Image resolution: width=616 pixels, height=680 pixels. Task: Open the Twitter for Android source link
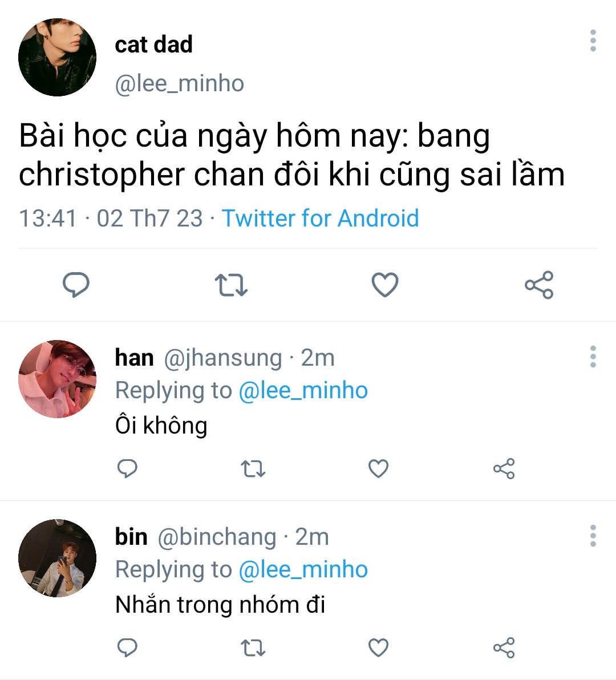[x=320, y=218]
